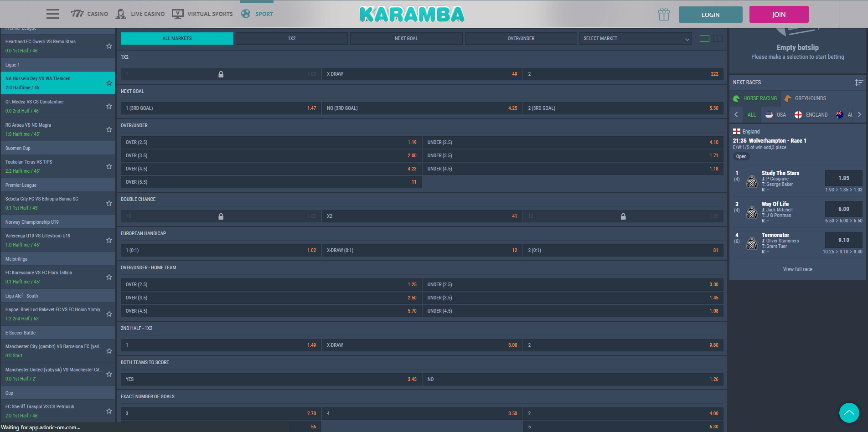
Task: Pick Both Teams To Score Yes 3.45
Action: pos(271,379)
